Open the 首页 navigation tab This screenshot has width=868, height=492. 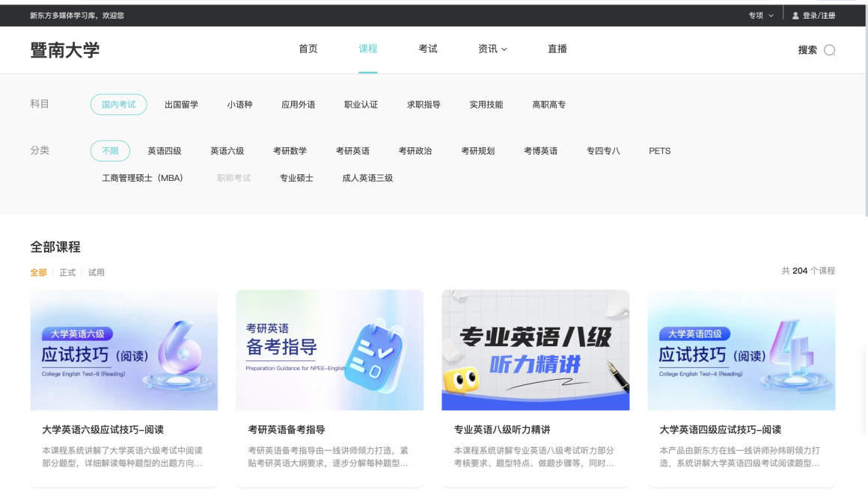[x=308, y=49]
